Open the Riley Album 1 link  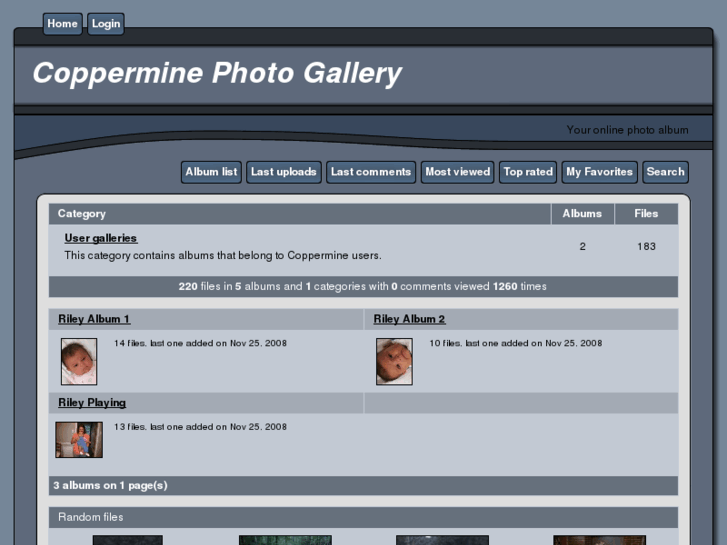pos(94,319)
